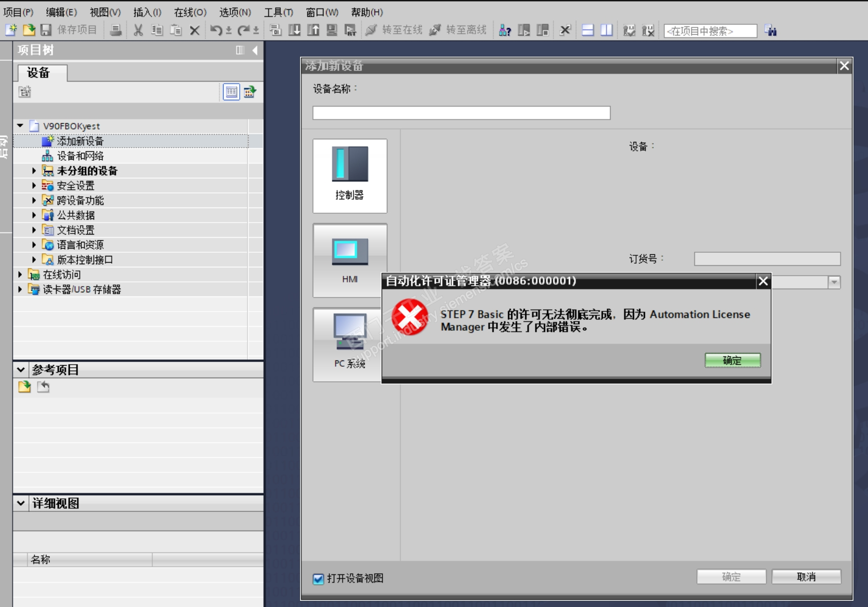Click the Start CPU toolbar icon
This screenshot has width=868, height=607.
524,30
